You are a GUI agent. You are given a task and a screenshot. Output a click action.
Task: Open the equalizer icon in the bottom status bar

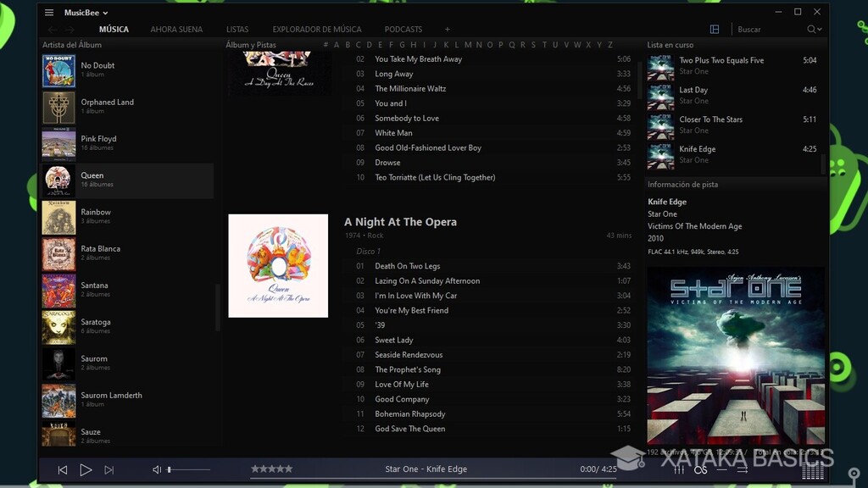[x=680, y=471]
